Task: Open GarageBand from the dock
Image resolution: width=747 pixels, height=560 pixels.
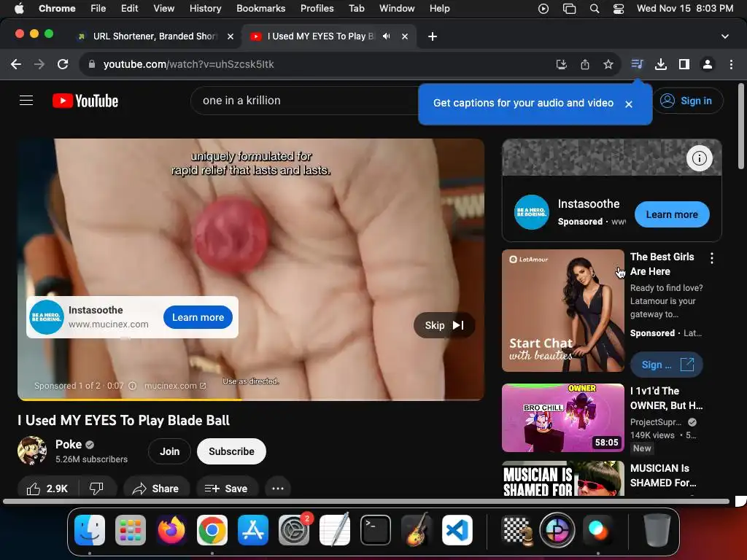Action: (x=417, y=530)
